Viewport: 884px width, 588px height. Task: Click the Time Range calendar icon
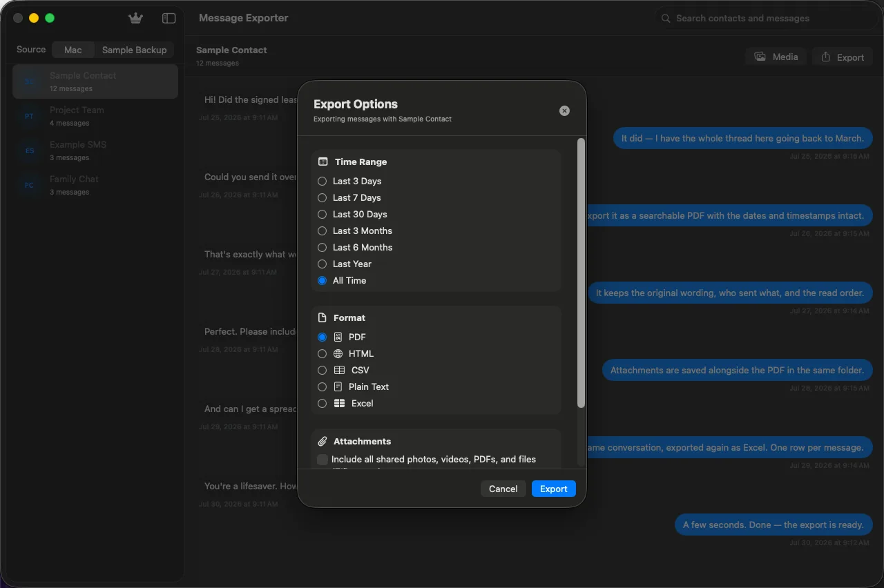pyautogui.click(x=323, y=161)
